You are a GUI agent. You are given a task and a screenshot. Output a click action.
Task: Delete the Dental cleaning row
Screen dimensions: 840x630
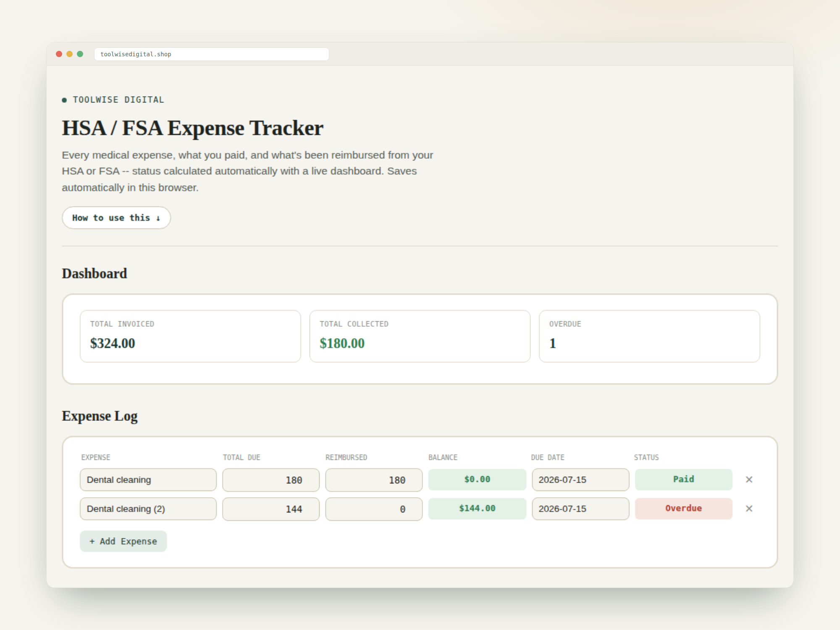click(749, 480)
